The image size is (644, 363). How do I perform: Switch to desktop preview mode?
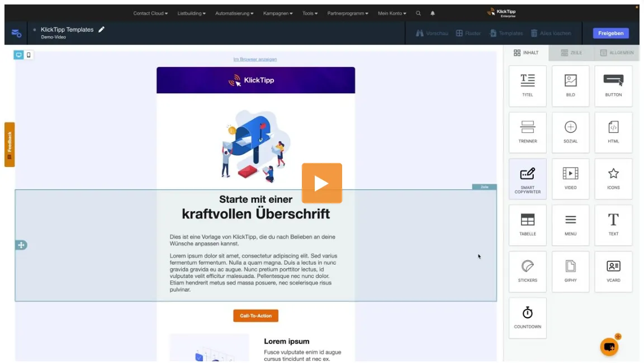(x=18, y=55)
